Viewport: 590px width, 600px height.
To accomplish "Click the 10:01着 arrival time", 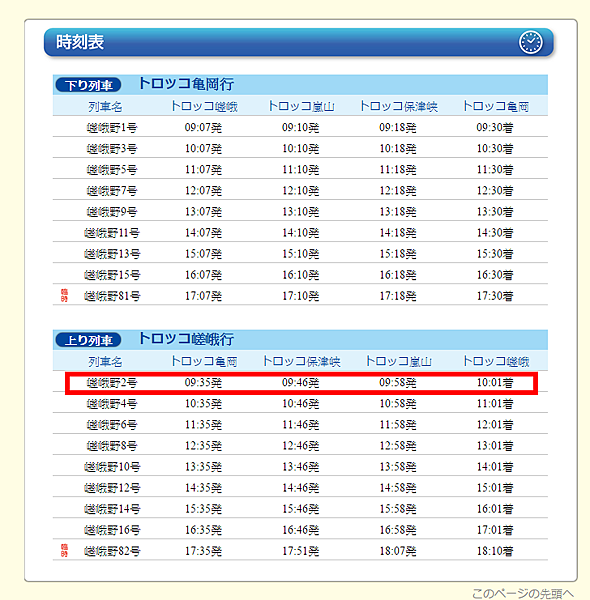I will point(495,383).
